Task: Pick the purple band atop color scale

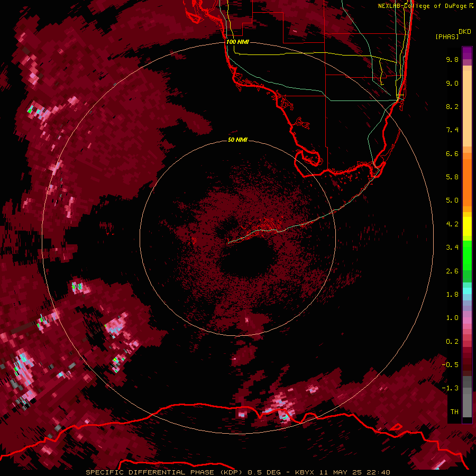Action: [467, 53]
